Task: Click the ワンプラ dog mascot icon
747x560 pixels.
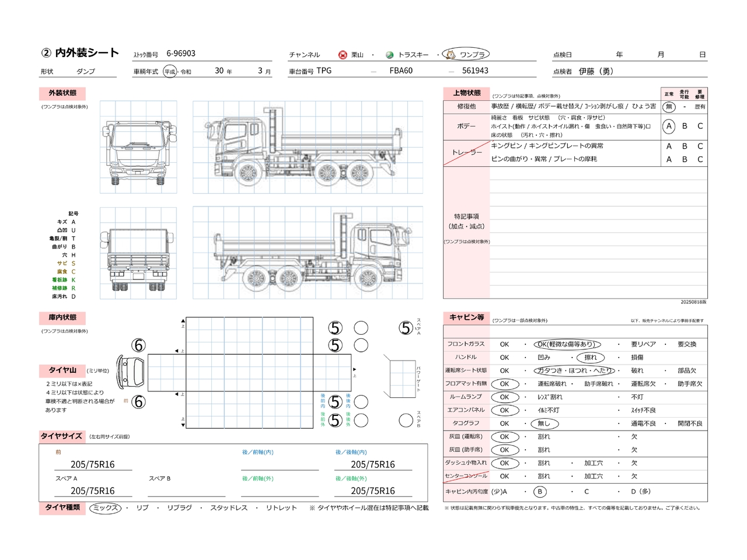Action: click(451, 55)
